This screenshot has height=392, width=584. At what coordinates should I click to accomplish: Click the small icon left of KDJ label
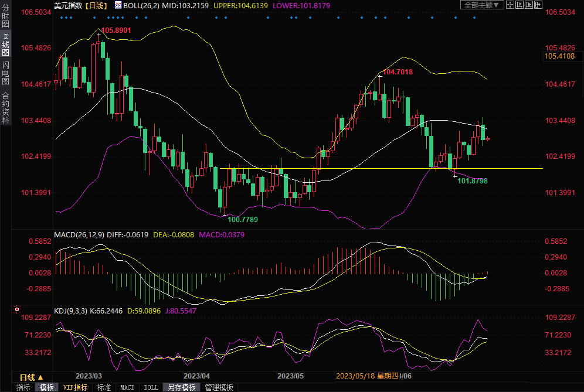16,308
